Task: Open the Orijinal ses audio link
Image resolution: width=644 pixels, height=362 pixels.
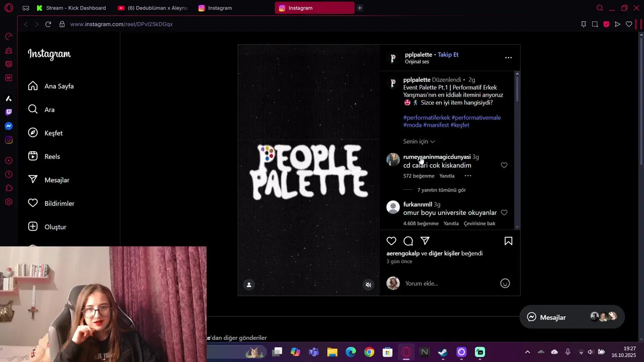Action: (x=417, y=62)
